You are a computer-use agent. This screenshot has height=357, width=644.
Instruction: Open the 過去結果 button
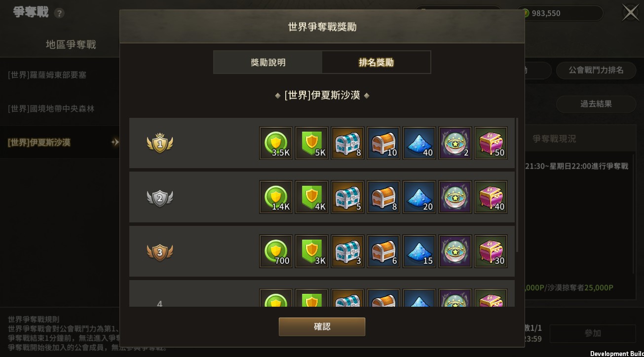click(596, 104)
